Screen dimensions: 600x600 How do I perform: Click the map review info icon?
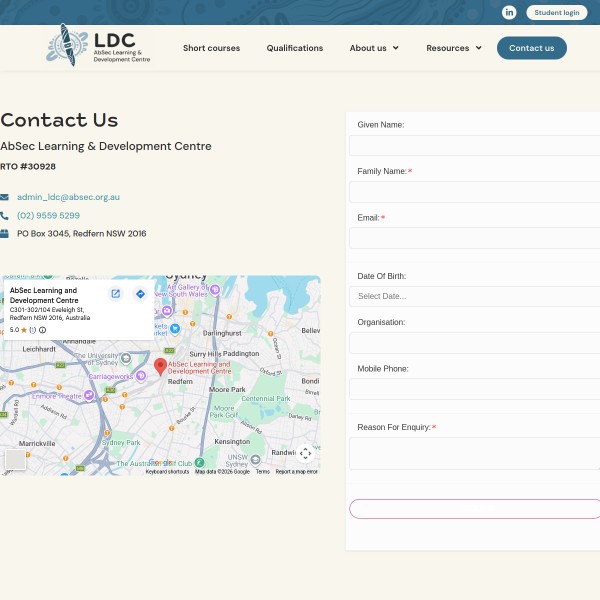[x=42, y=329]
